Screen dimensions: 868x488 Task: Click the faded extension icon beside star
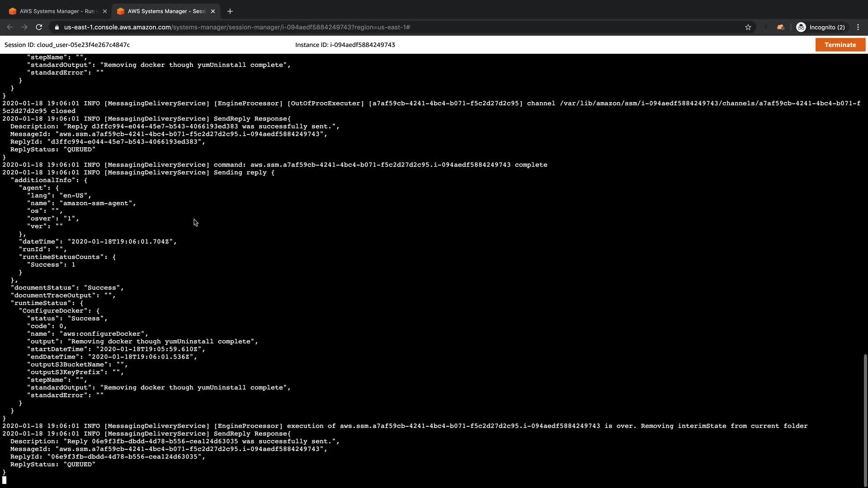765,27
